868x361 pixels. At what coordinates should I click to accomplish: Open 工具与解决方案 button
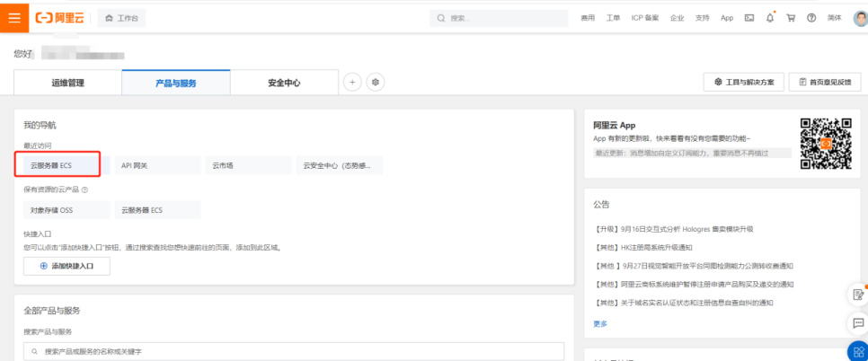pos(743,83)
